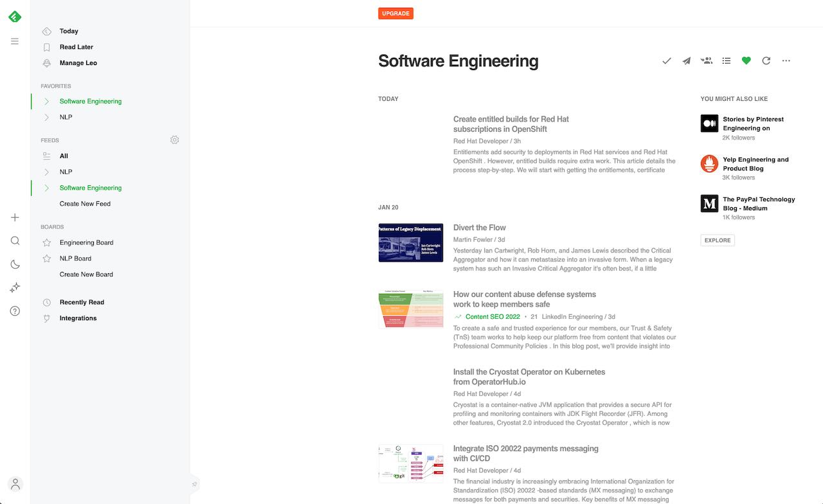
Task: Switch to list view layout
Action: tap(726, 60)
